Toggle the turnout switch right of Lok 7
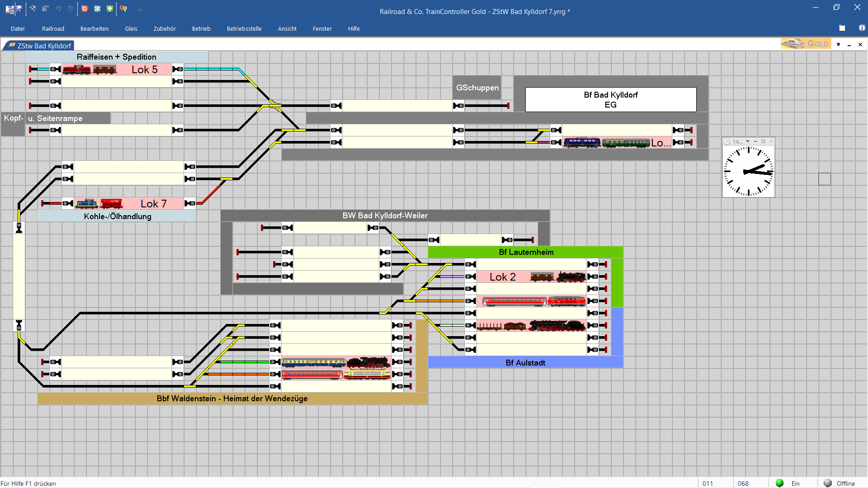The height and width of the screenshot is (488, 868). click(226, 179)
